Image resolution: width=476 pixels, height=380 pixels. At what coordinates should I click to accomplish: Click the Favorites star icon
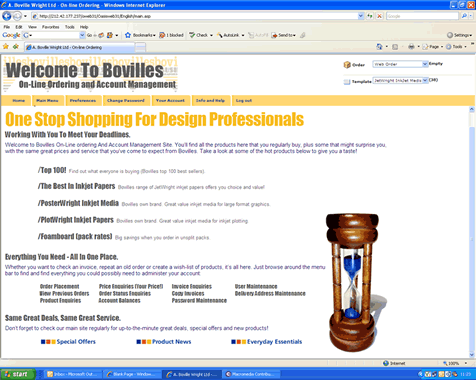tap(6, 47)
